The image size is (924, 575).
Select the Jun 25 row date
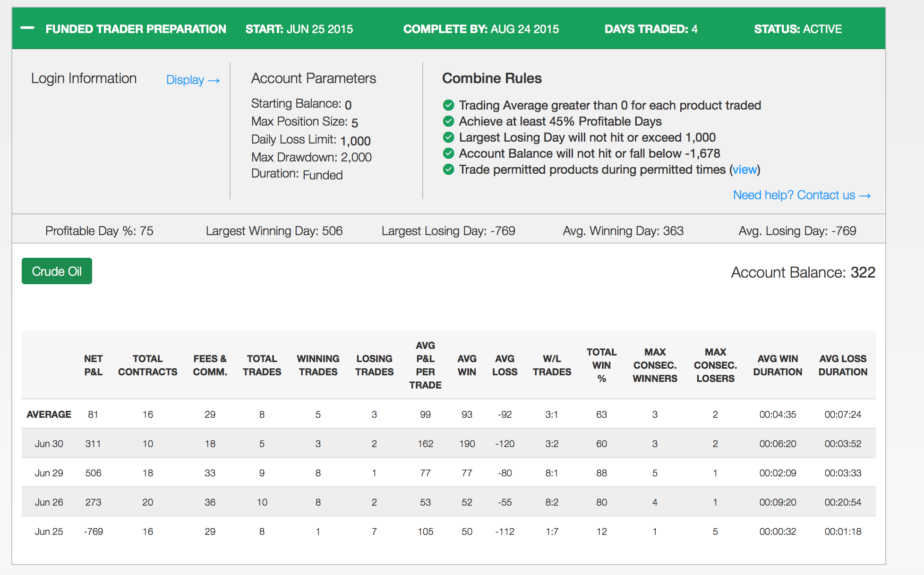point(49,531)
